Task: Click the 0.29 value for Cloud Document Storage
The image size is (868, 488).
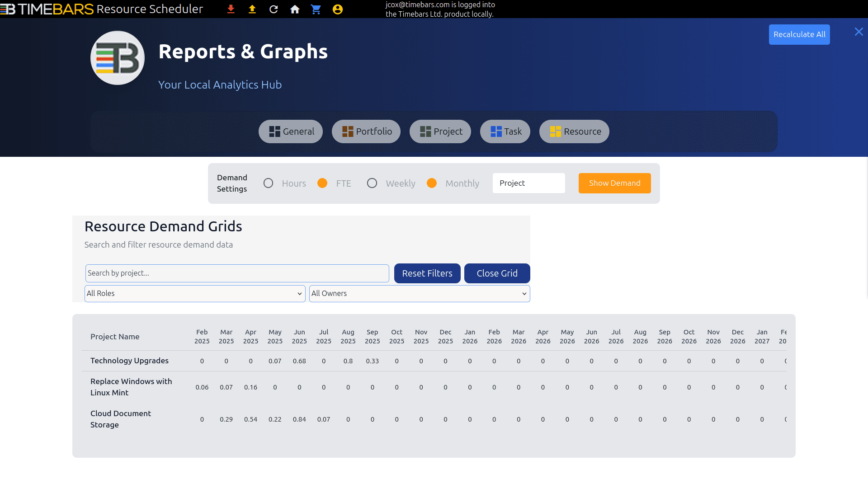Action: point(226,419)
